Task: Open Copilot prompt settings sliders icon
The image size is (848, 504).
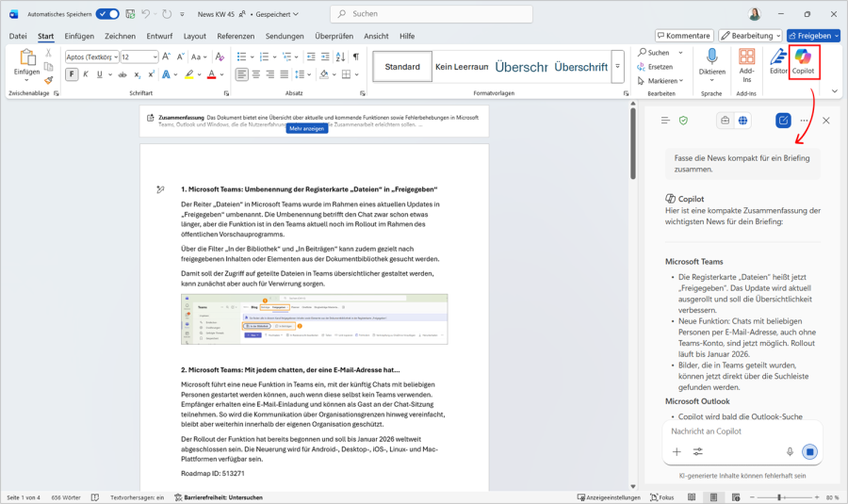Action: (698, 451)
